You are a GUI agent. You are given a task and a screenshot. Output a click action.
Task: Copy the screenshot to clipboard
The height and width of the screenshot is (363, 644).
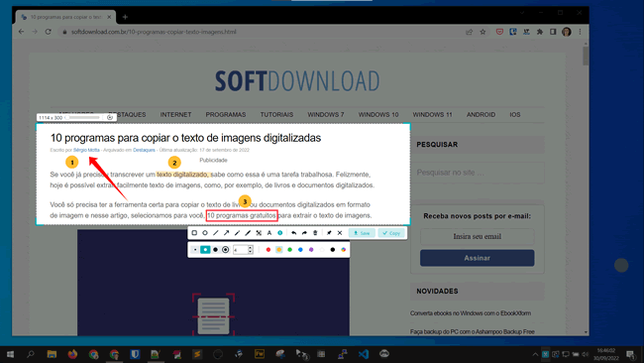(x=391, y=233)
